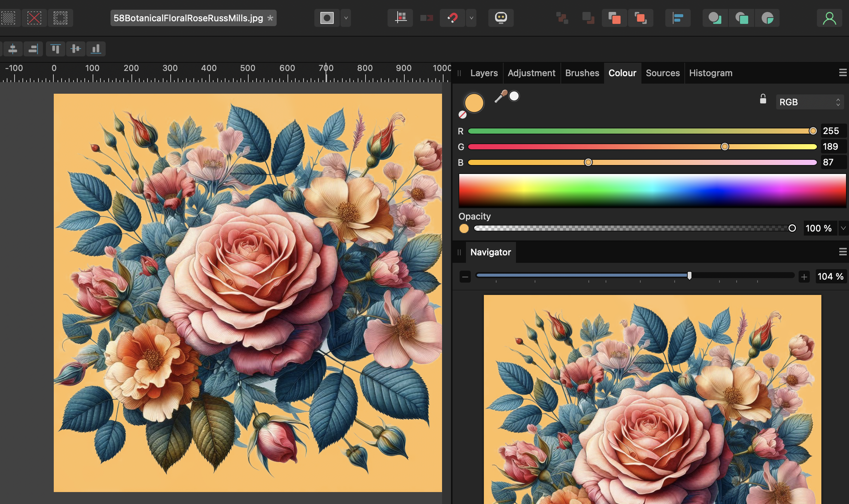Screen dimensions: 849x504
Task: Click the G value field showing 189
Action: click(x=833, y=146)
